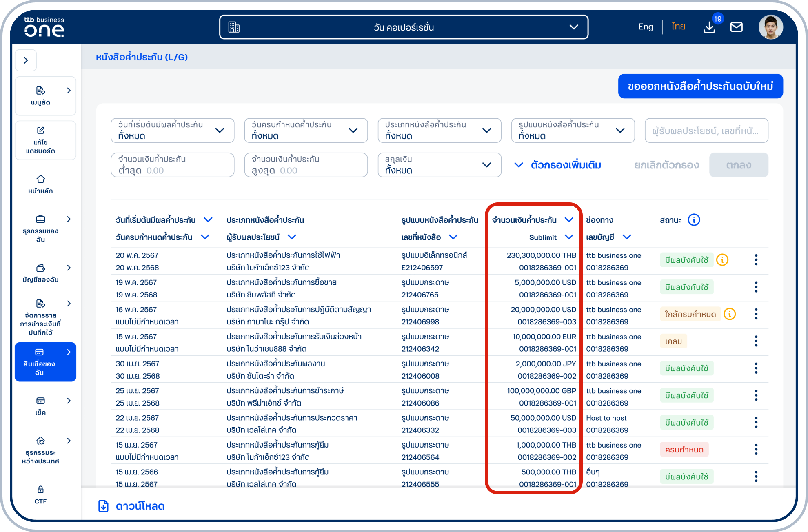Switch language to Eng
The height and width of the screenshot is (532, 808).
tap(646, 27)
